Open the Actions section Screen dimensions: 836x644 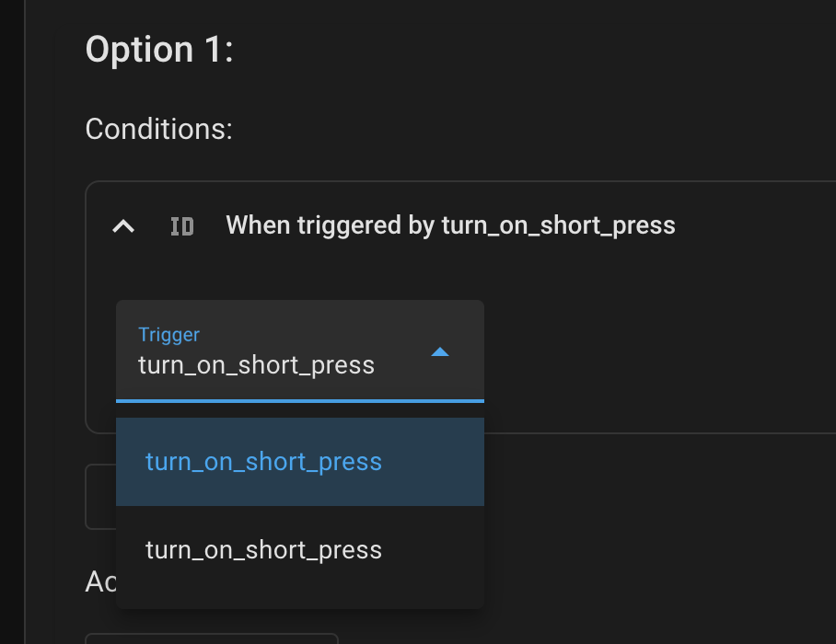point(99,581)
